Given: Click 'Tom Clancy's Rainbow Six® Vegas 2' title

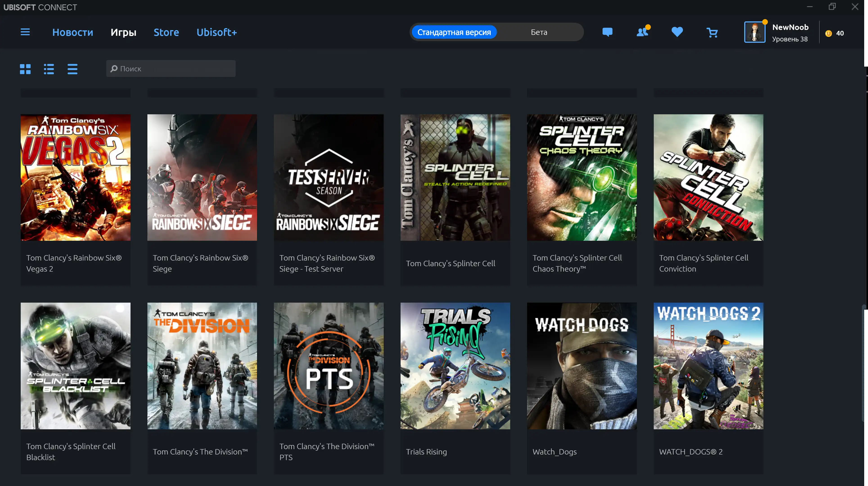Looking at the screenshot, I should coord(74,263).
